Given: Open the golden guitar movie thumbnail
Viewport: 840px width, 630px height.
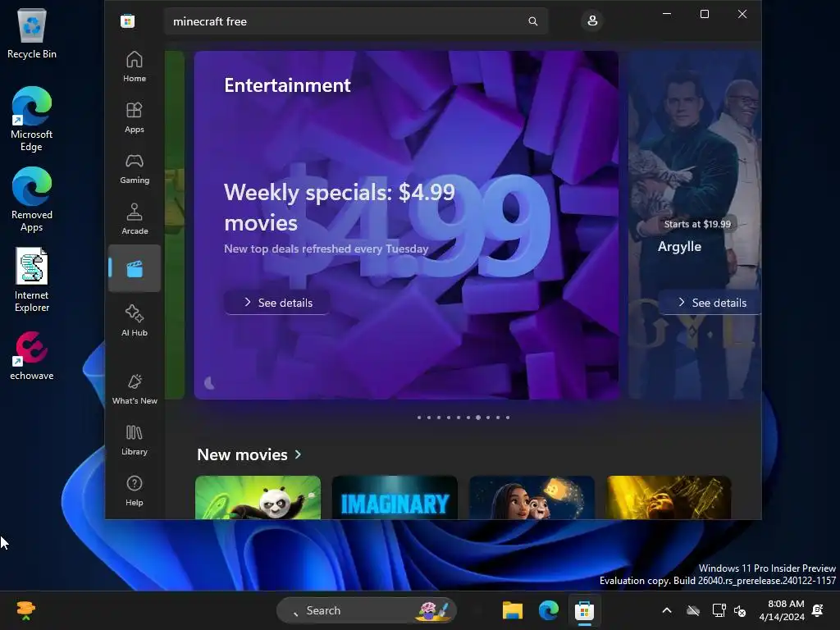Looking at the screenshot, I should tap(669, 497).
